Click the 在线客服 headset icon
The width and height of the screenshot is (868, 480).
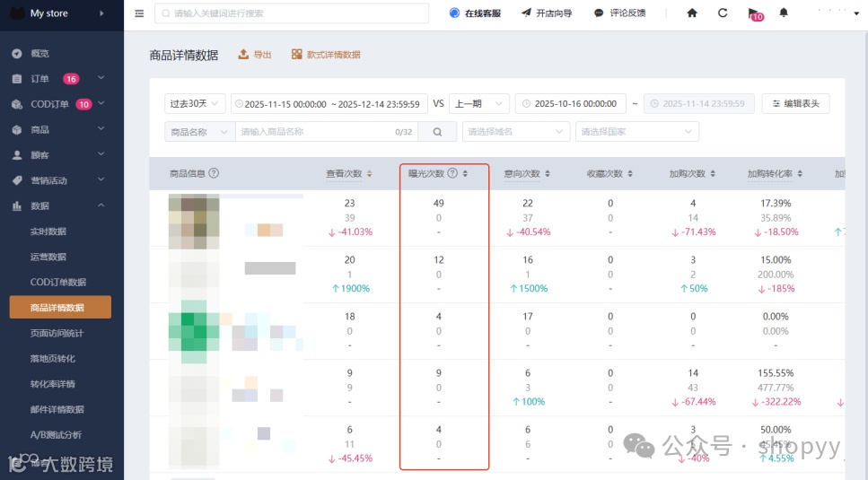[454, 13]
